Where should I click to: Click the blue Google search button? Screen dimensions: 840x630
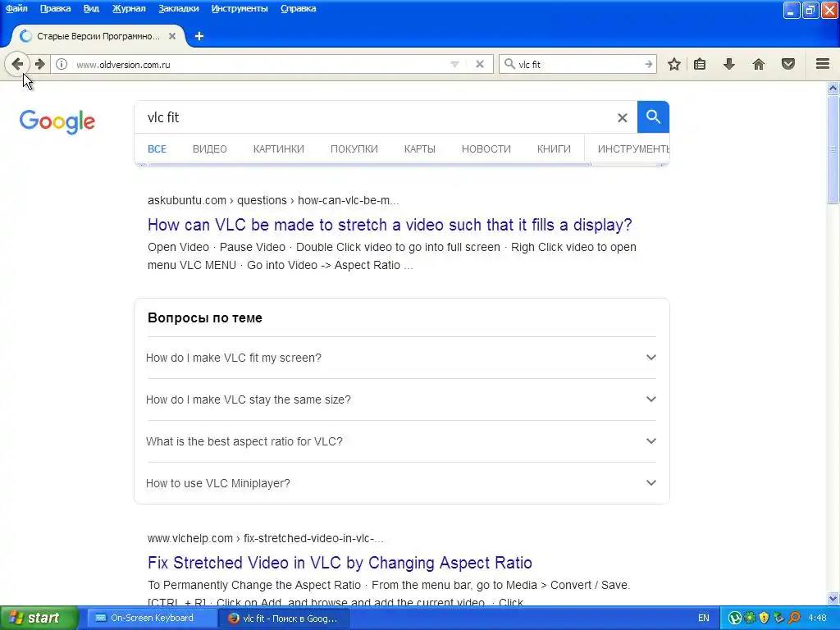[x=653, y=116]
